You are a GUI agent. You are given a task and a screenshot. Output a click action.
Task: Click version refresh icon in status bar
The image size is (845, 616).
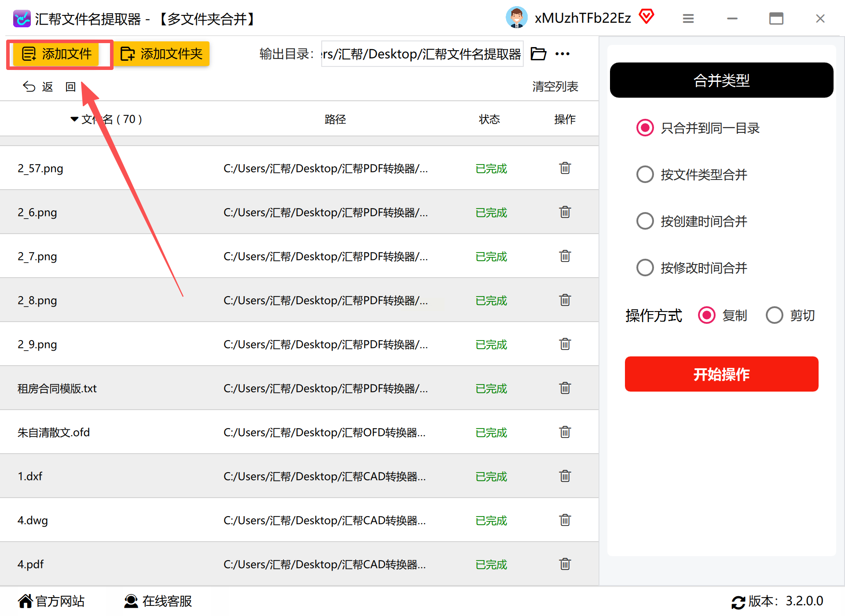tap(738, 601)
